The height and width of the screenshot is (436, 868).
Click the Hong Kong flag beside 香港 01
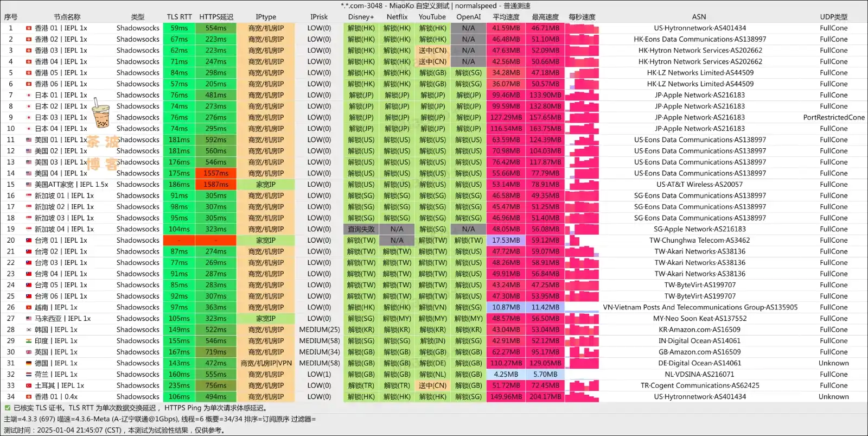[x=29, y=28]
